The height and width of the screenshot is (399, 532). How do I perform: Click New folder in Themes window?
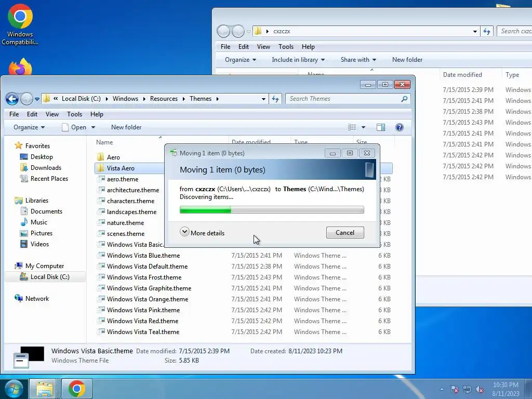(x=126, y=127)
